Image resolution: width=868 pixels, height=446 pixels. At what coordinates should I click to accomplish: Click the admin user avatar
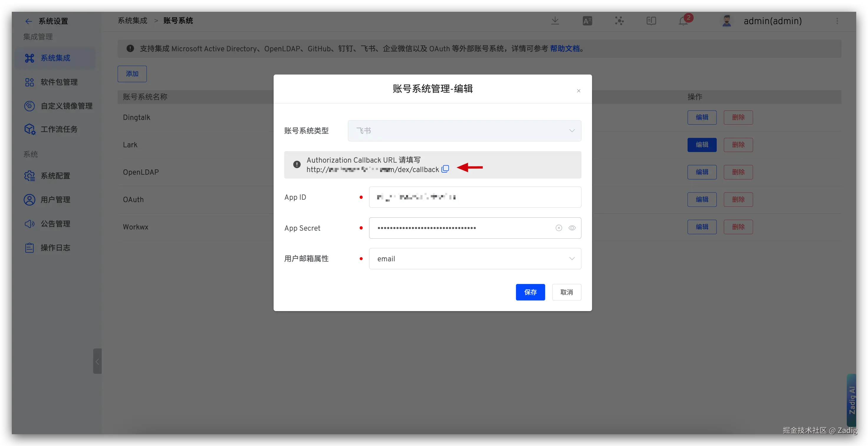point(727,21)
